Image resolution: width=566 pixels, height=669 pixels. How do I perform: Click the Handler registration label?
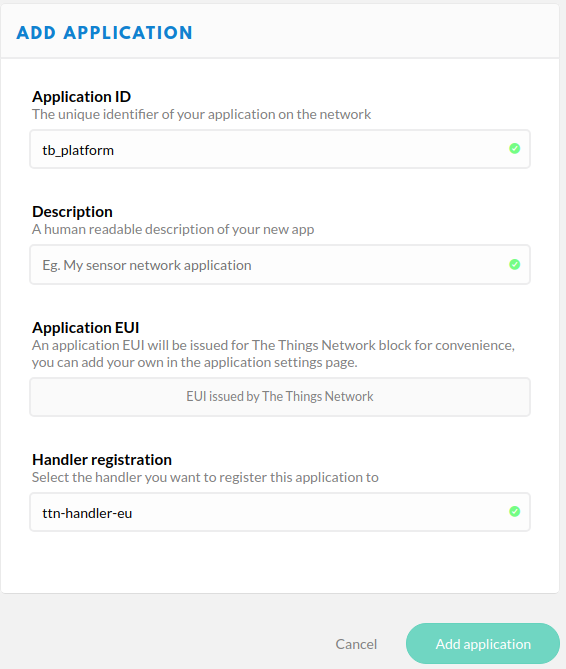[102, 460]
